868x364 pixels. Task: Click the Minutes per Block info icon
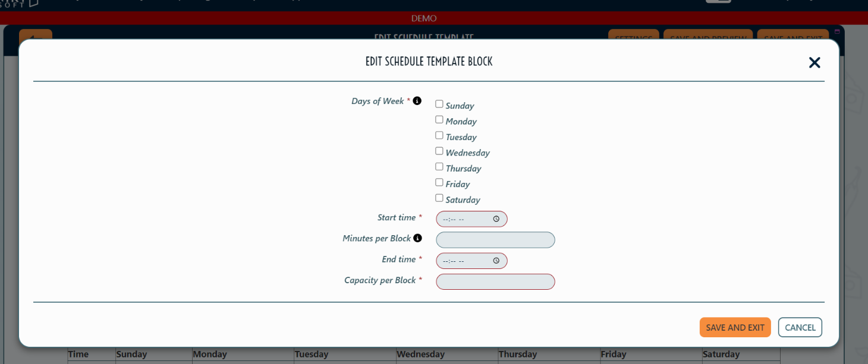click(x=417, y=238)
